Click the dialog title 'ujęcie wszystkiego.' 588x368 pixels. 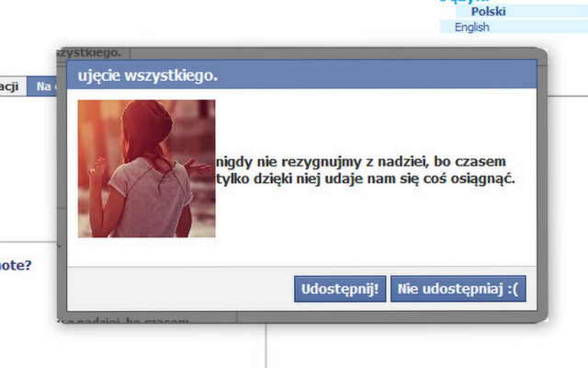[148, 75]
